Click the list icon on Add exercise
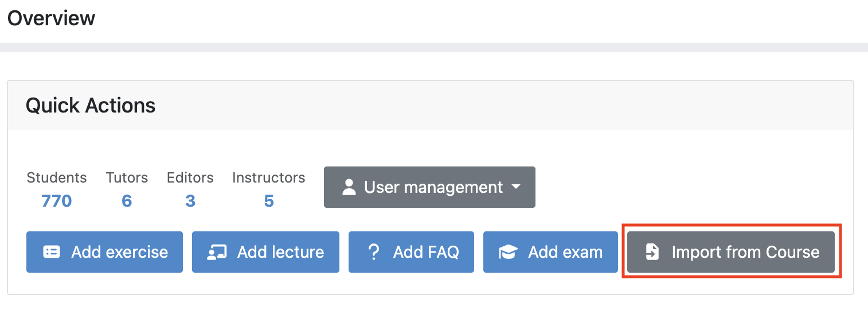The image size is (868, 310). (52, 252)
